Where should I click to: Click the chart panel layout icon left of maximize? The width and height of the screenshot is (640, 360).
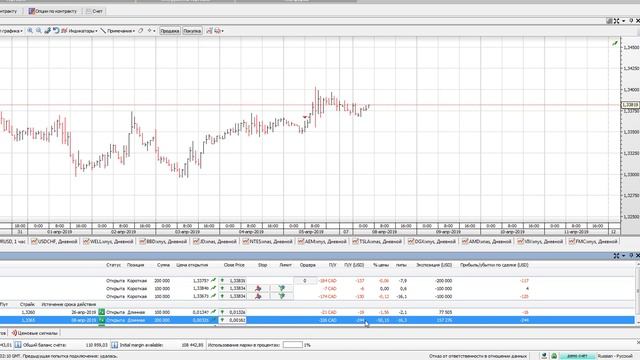(609, 20)
